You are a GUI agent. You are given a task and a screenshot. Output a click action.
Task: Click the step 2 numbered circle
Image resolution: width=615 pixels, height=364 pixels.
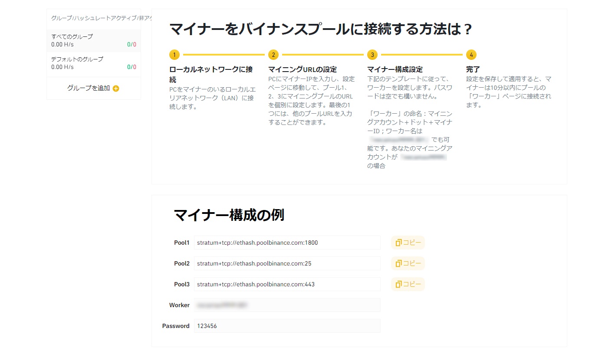(x=273, y=55)
